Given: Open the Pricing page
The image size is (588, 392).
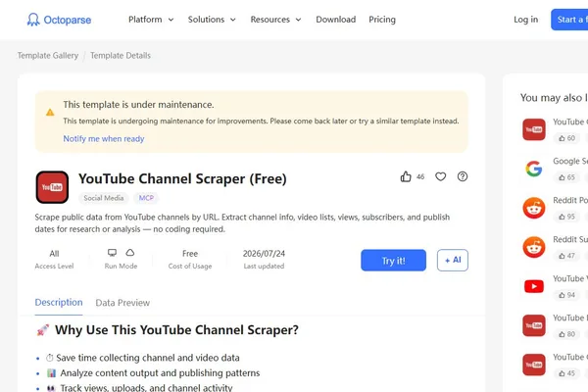Looking at the screenshot, I should 382,20.
